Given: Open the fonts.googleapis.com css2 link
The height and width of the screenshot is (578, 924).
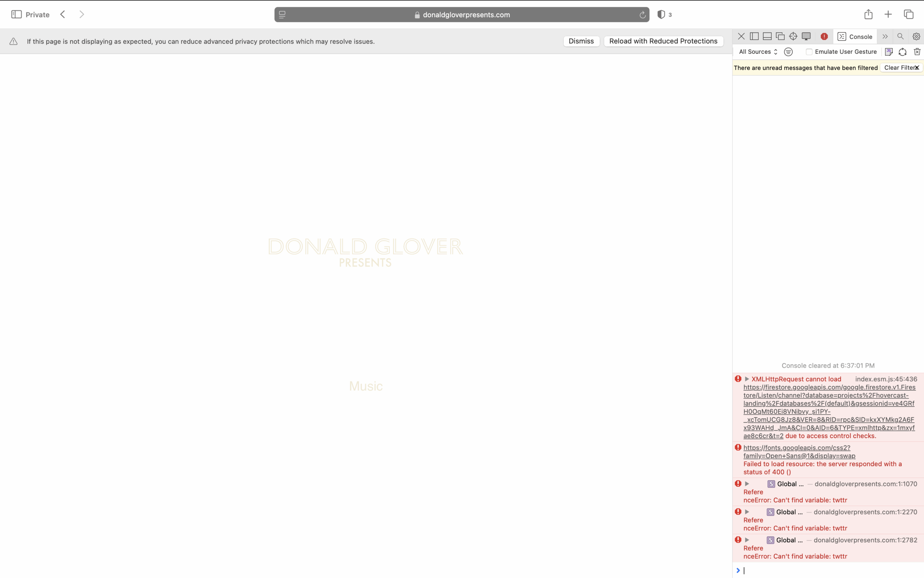Looking at the screenshot, I should pos(799,451).
